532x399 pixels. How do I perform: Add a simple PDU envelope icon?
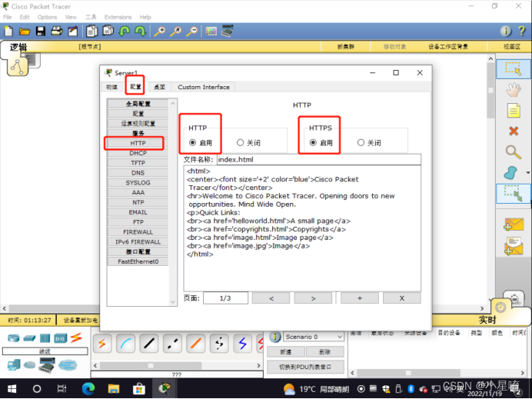point(514,224)
